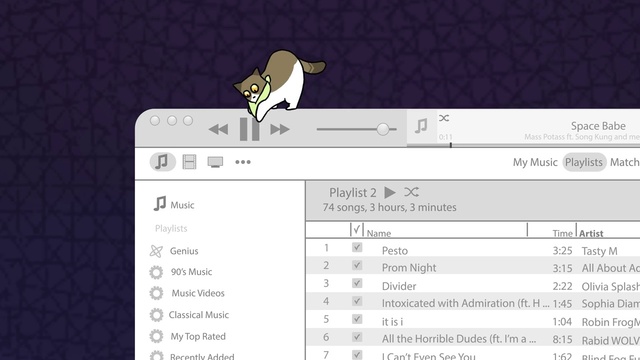Select Intoxicated with Admiration song title
Screen dimensions: 640x360
tap(466, 303)
